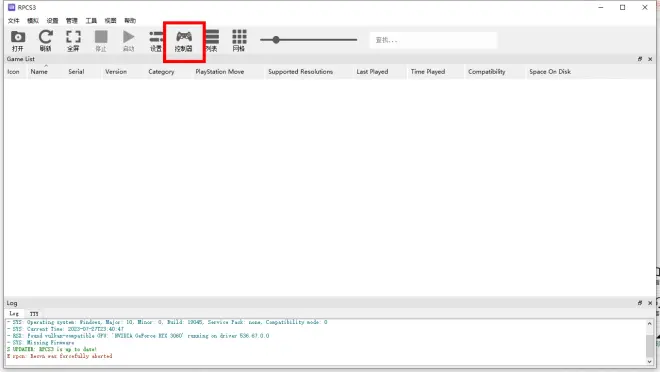Maximize the RPCS3 window
660x372 pixels.
(623, 7)
